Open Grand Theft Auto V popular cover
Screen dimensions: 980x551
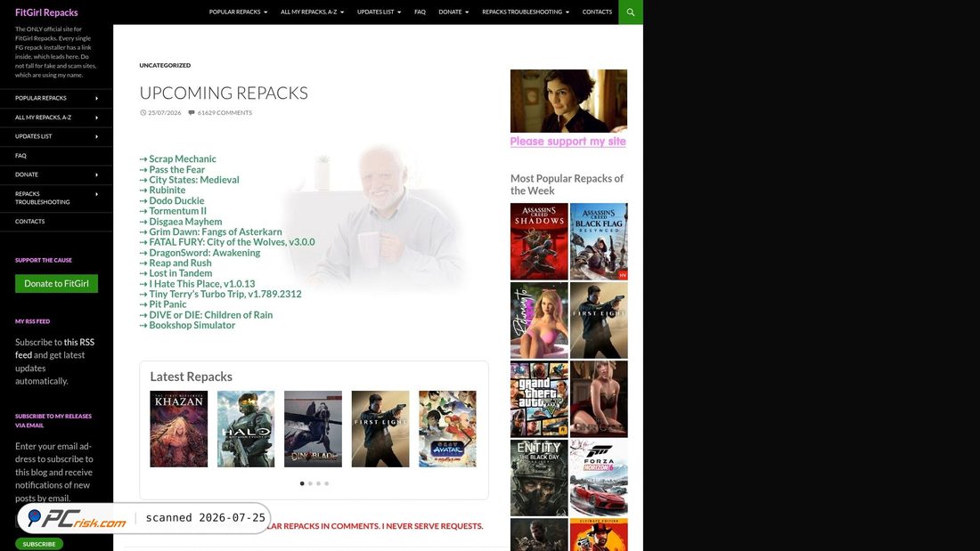539,399
